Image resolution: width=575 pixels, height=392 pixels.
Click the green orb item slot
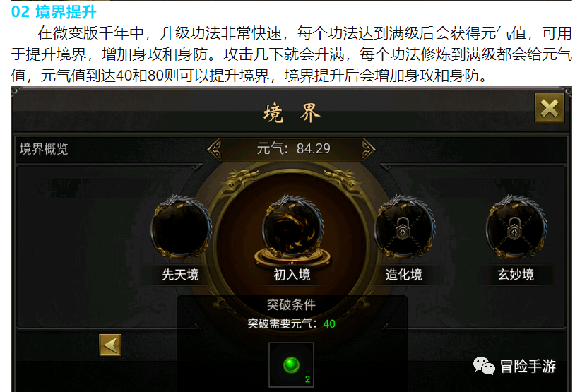(x=291, y=365)
